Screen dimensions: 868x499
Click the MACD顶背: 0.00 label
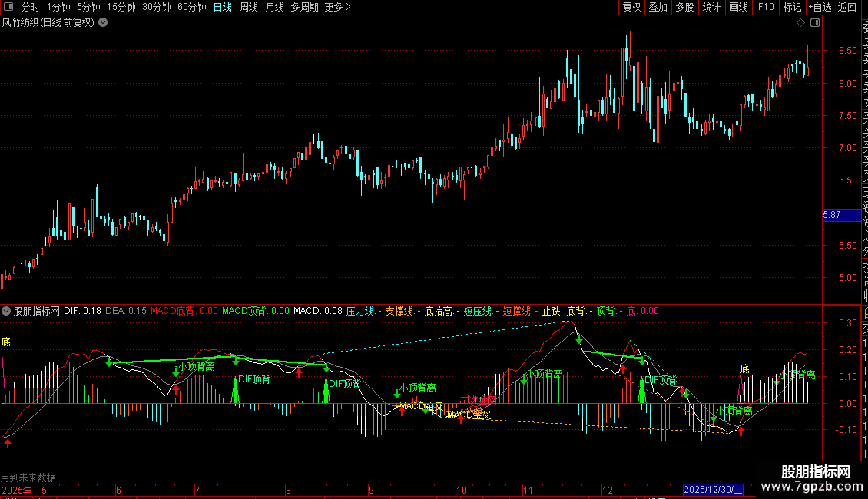pos(256,311)
